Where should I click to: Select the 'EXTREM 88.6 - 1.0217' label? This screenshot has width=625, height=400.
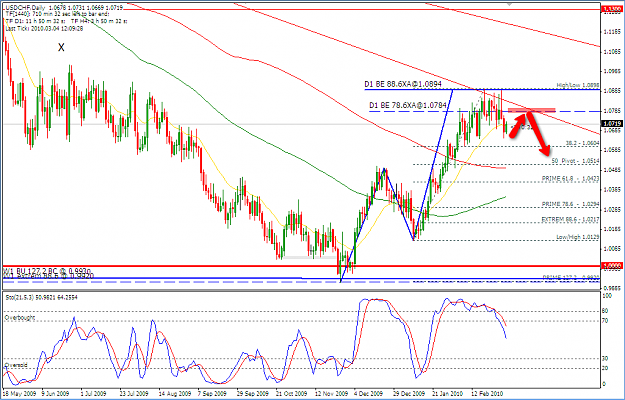click(570, 219)
